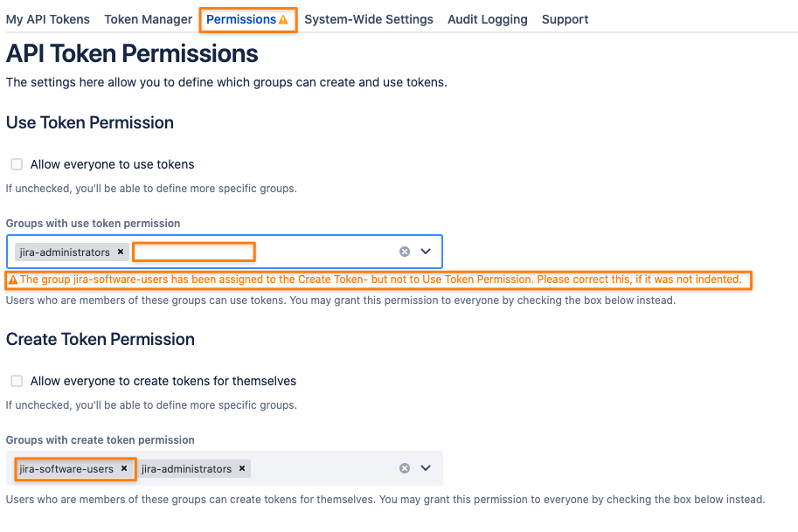Image resolution: width=798 pixels, height=532 pixels.
Task: Check Allow everyone to create tokens for themselves
Action: point(17,381)
